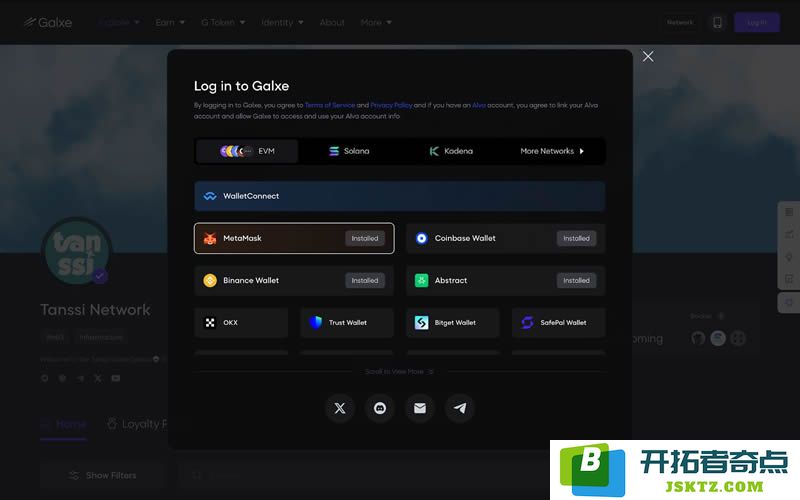Click the GitHub icon on the right

698,338
